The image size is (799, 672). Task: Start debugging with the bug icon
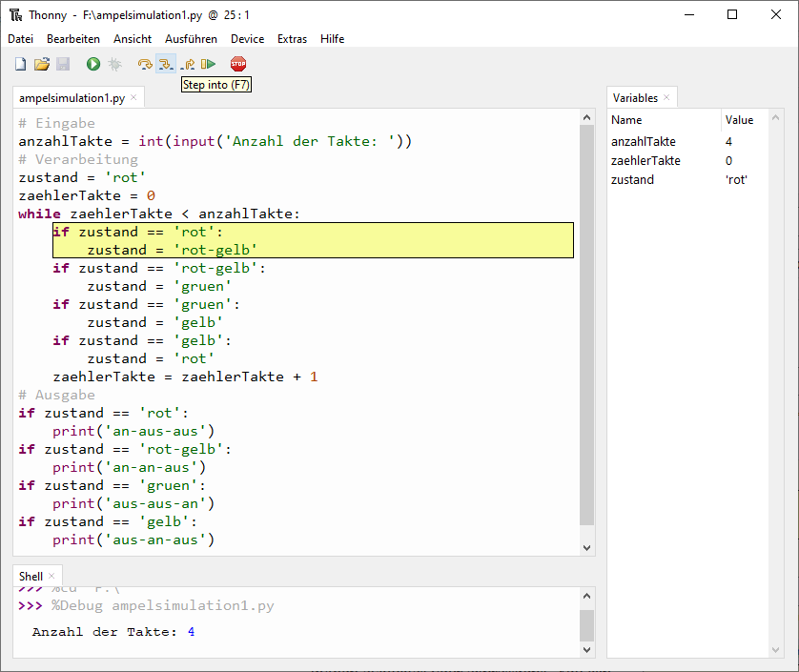pos(114,63)
